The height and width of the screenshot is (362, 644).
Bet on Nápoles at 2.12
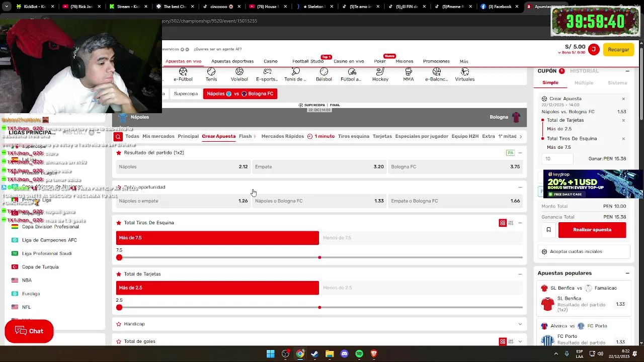(183, 167)
